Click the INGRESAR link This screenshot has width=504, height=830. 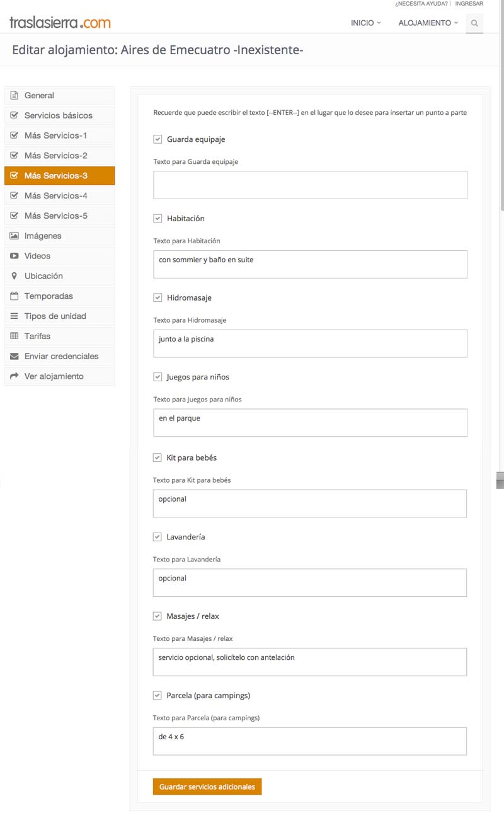coord(469,4)
